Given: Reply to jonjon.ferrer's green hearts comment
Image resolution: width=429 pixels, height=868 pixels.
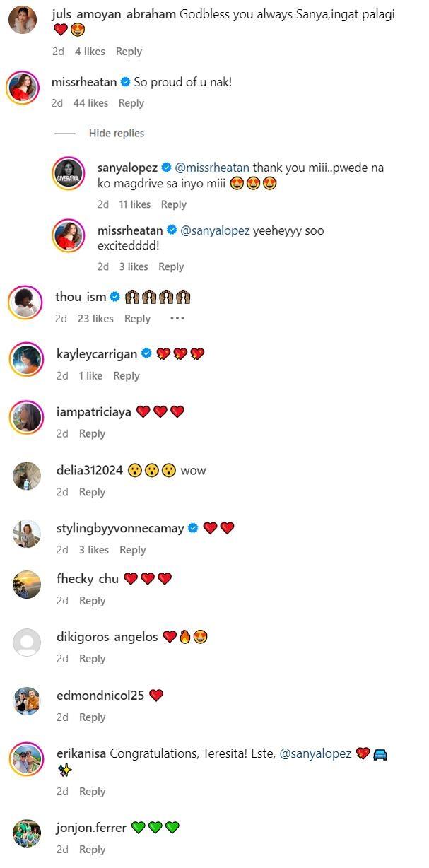Looking at the screenshot, I should tap(92, 850).
